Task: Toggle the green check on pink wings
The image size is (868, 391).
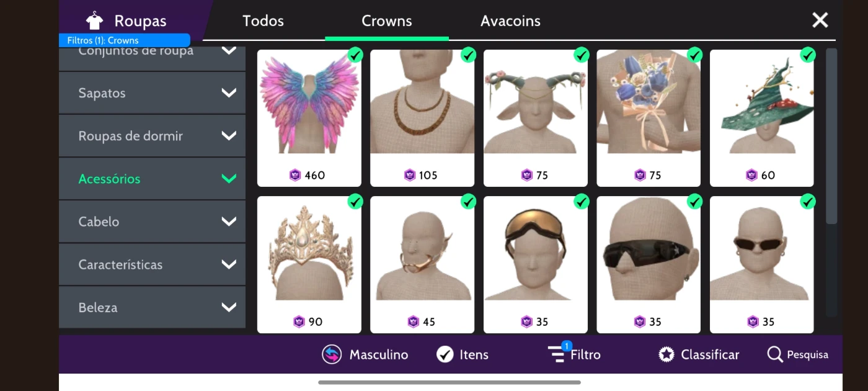Action: 355,55
